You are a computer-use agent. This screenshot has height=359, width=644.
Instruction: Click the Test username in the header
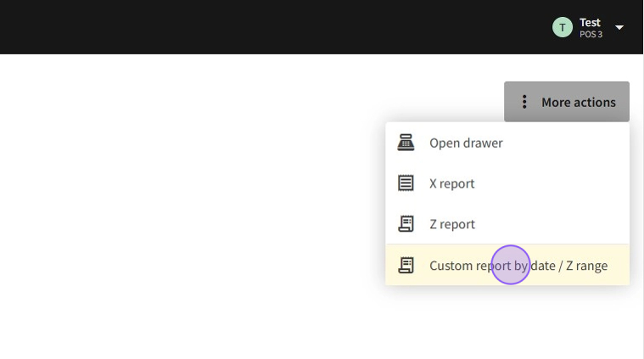tap(590, 22)
